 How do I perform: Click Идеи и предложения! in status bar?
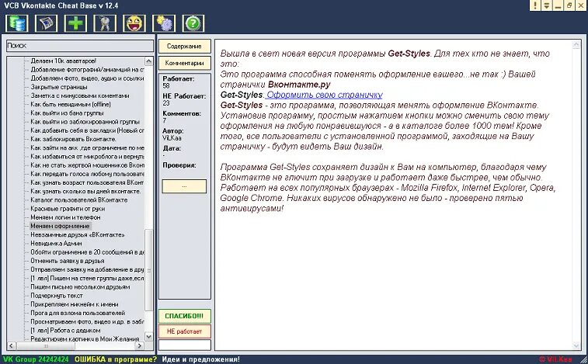pyautogui.click(x=201, y=359)
